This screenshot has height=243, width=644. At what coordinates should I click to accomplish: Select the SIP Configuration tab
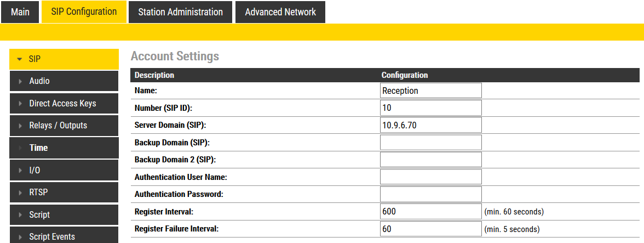pos(84,12)
